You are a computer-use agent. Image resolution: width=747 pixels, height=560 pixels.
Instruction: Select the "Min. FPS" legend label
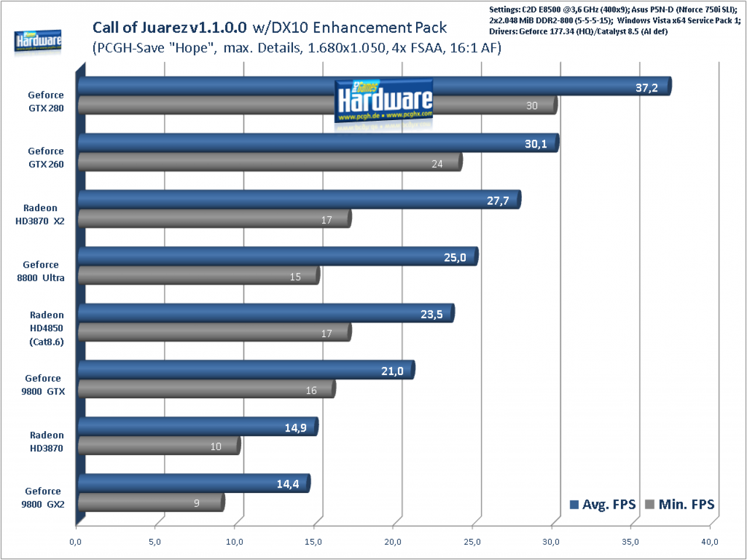(686, 505)
